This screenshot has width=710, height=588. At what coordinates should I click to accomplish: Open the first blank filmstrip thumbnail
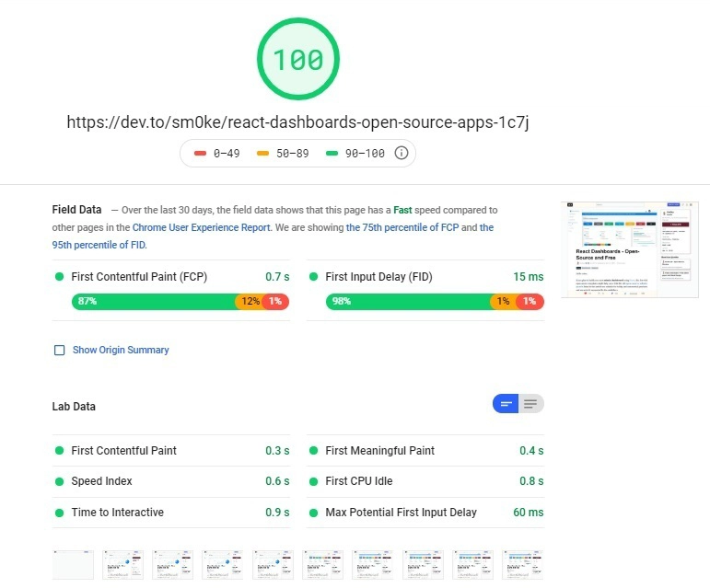click(x=73, y=564)
